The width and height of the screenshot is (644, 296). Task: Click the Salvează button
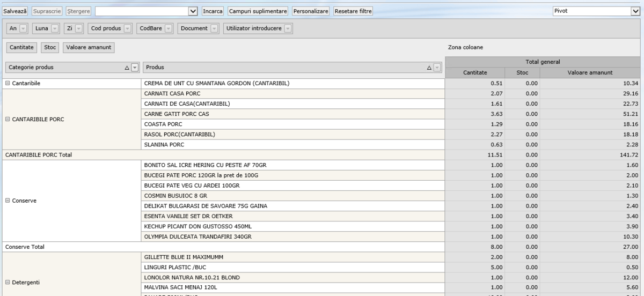tap(16, 11)
